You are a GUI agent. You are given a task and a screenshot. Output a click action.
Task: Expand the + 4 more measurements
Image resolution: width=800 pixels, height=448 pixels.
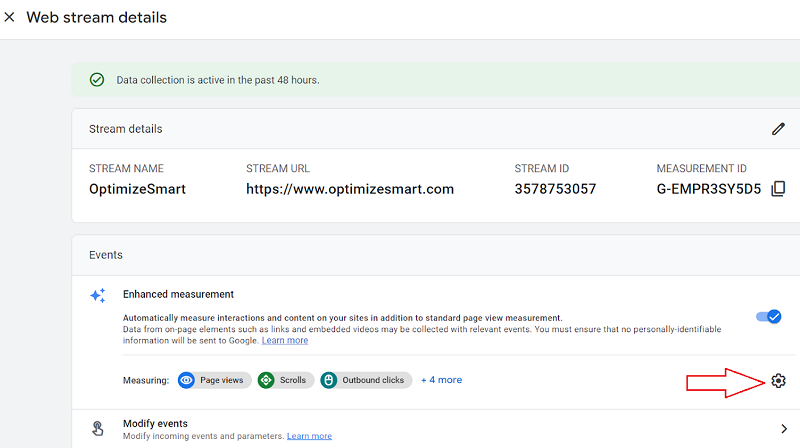[441, 380]
